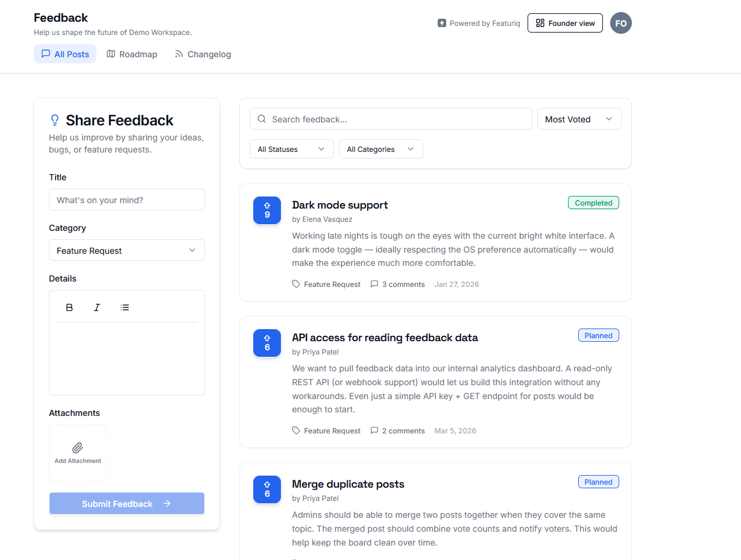Open the Most Voted sort dropdown
741x560 pixels.
tap(579, 119)
